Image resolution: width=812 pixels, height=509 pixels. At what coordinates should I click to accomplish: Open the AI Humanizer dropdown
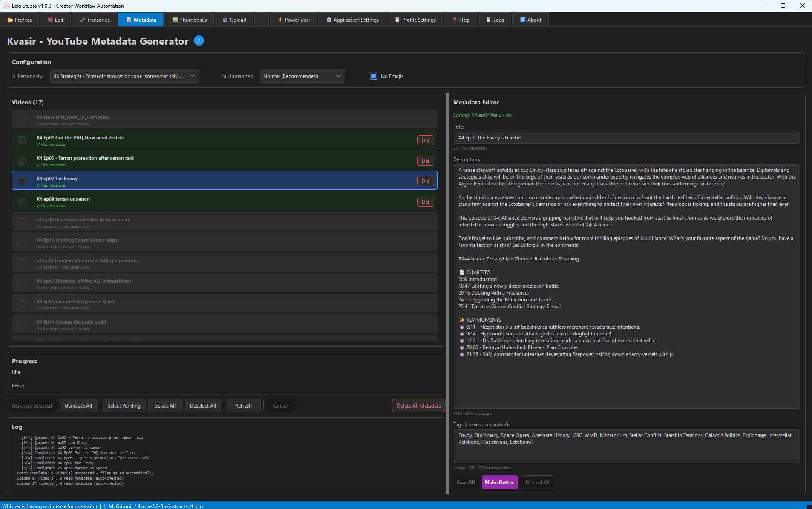click(302, 76)
